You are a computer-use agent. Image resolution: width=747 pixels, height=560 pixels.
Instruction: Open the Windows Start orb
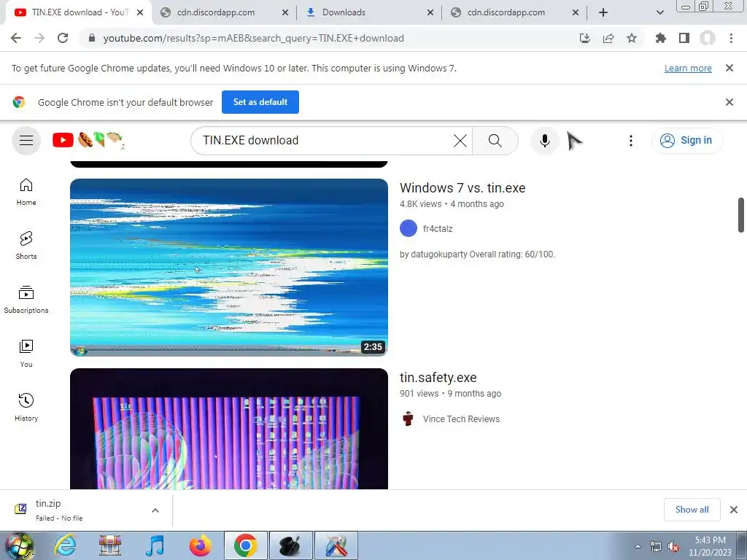[x=20, y=545]
